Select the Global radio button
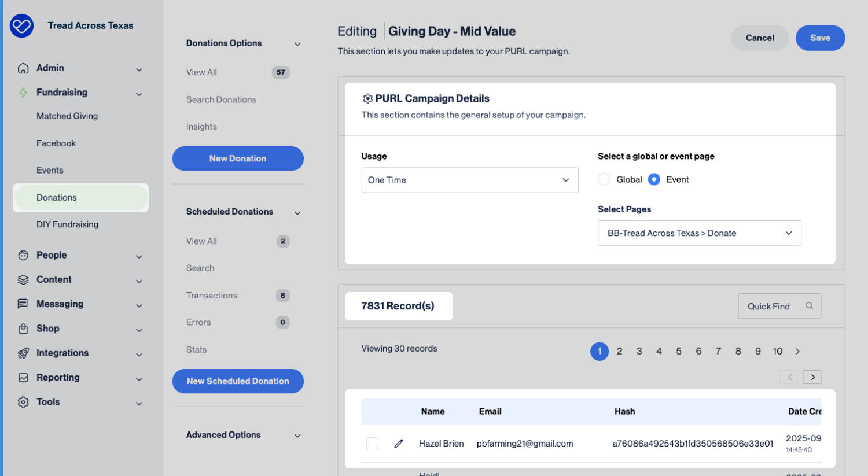 (x=604, y=179)
